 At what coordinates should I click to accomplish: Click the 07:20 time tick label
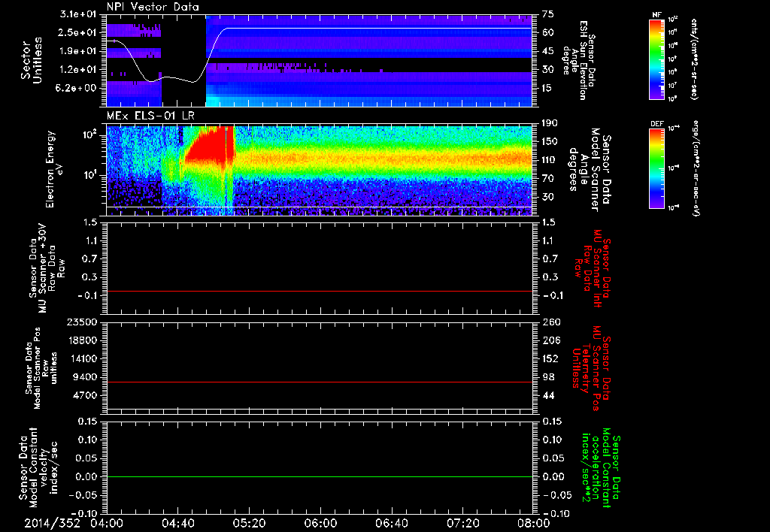(462, 523)
